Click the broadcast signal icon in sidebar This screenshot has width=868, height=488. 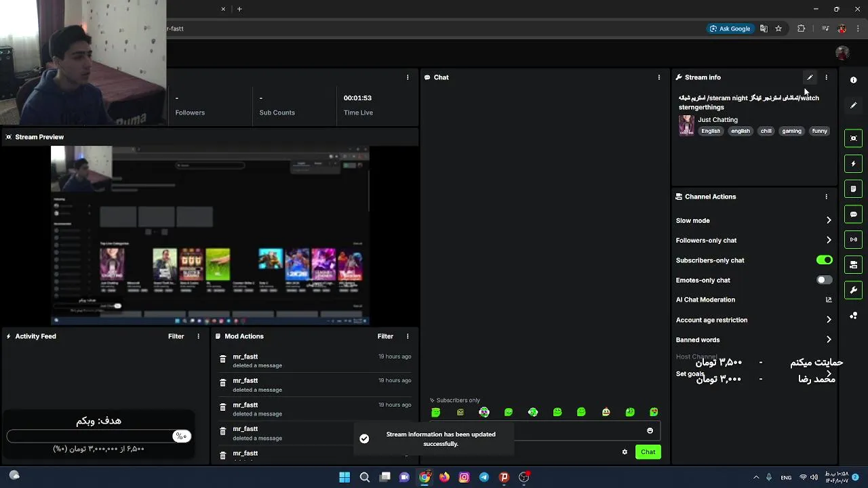(853, 239)
